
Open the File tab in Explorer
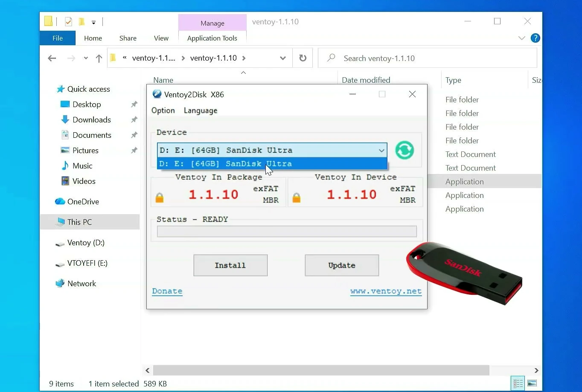(58, 38)
